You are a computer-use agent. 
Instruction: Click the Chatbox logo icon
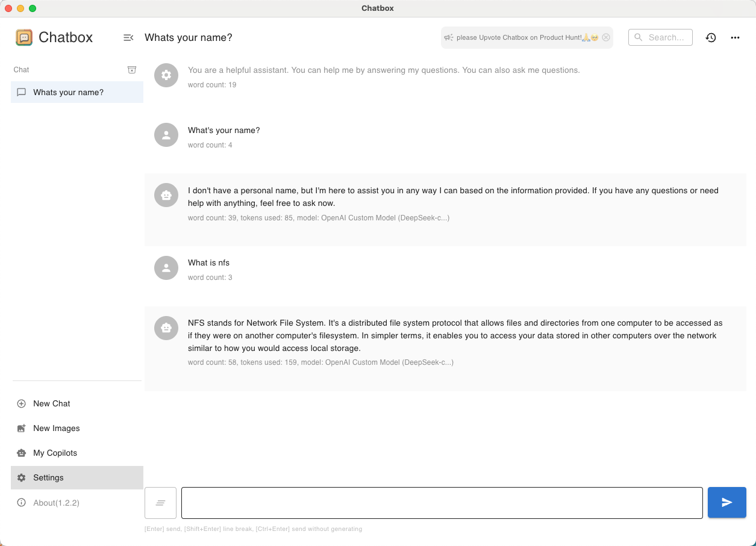click(24, 37)
